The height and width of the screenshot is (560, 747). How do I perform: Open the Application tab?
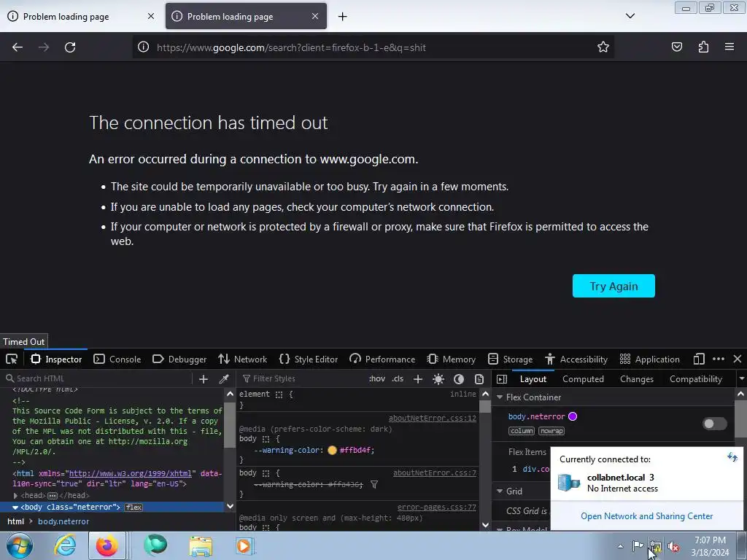point(649,359)
